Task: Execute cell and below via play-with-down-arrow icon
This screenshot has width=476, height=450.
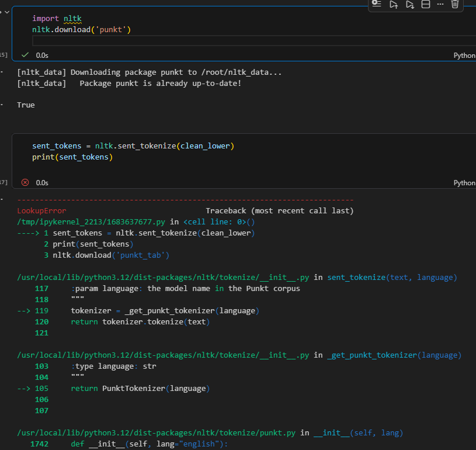Action: point(410,4)
